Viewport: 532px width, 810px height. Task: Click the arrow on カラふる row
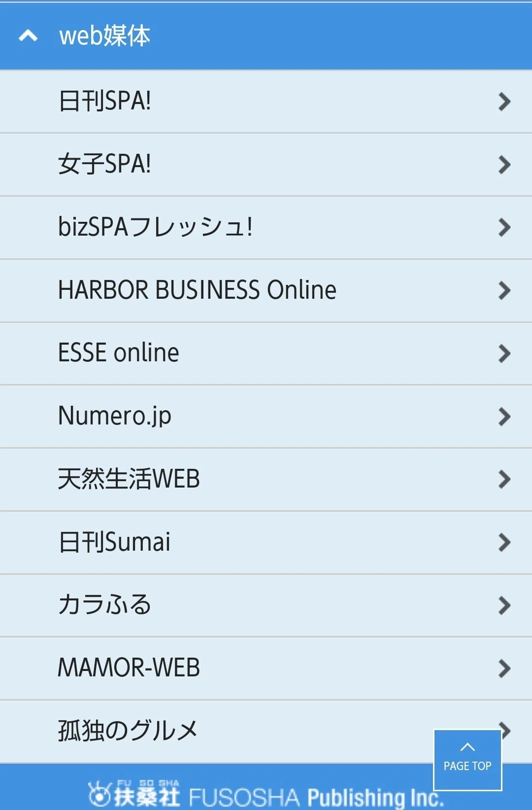[504, 605]
